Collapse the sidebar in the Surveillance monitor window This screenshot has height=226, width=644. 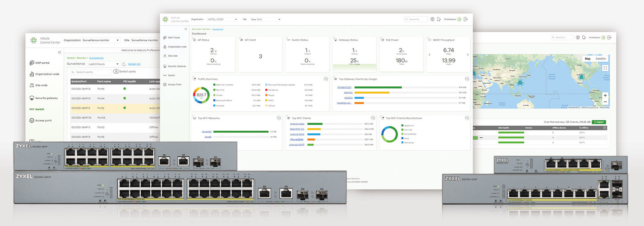59,52
